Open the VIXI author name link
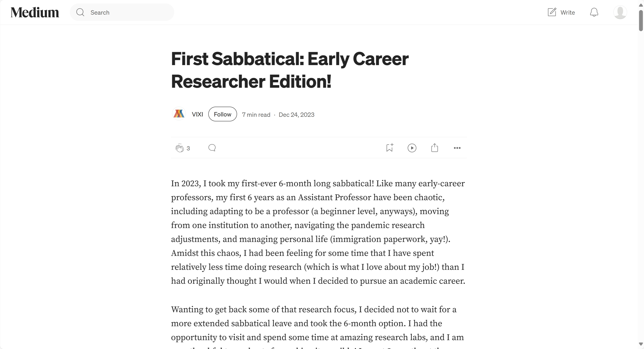644x349 pixels. 197,114
